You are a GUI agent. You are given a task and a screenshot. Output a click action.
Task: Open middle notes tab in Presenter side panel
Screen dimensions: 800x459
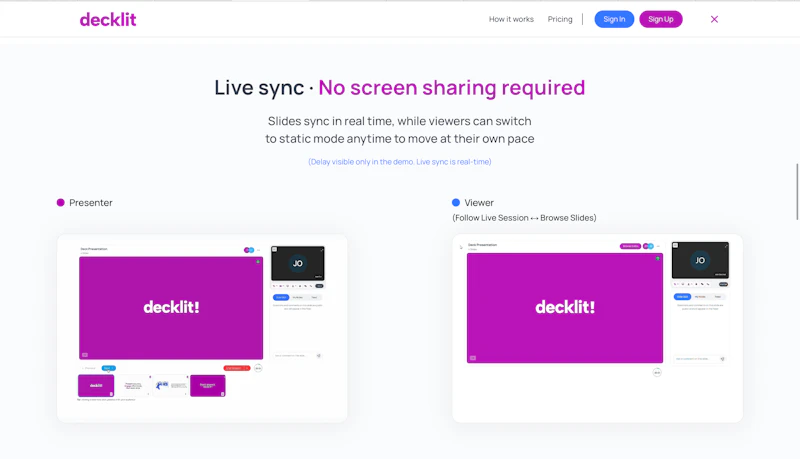[x=297, y=297]
